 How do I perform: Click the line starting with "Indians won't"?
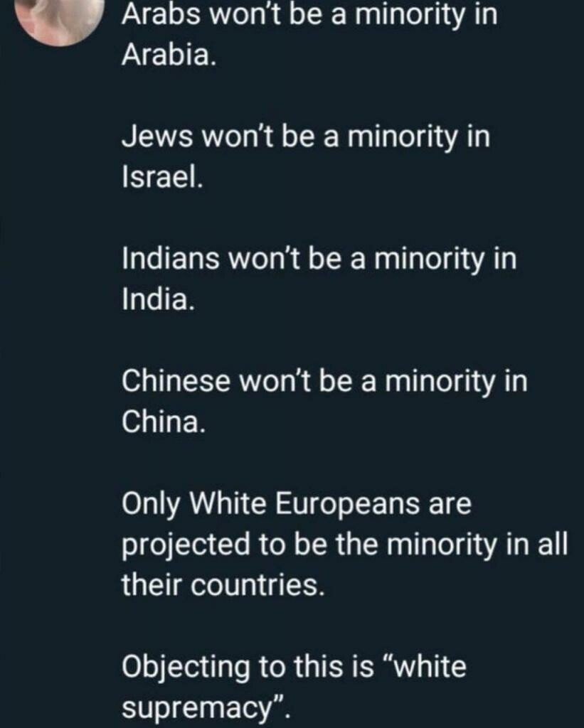click(319, 259)
